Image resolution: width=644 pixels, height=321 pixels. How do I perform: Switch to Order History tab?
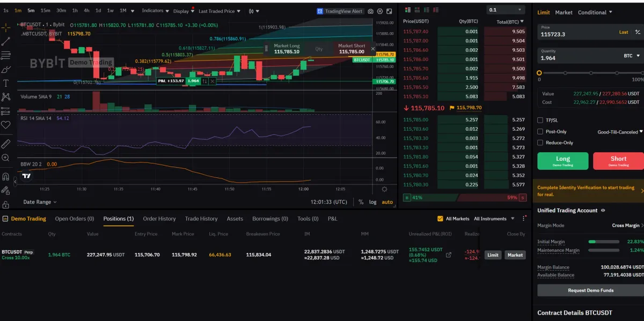159,219
